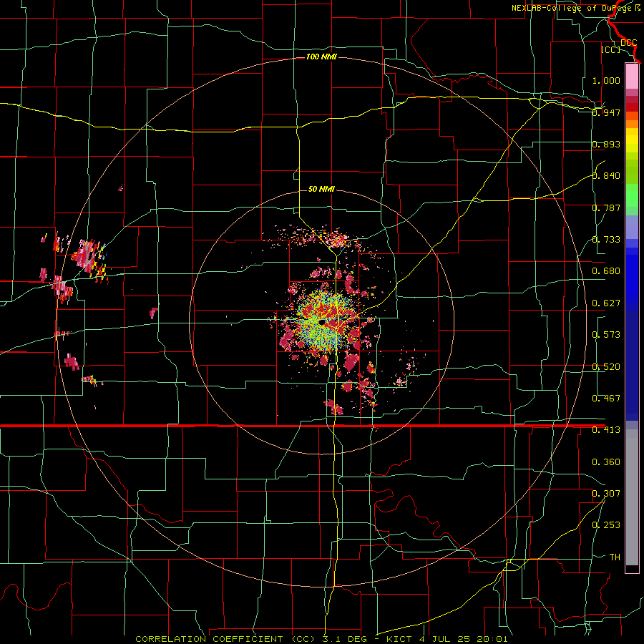Screen dimensions: 644x644
Task: Click "CORRELATION COEFFICIENT (CC)" in the caption
Action: (x=225, y=639)
